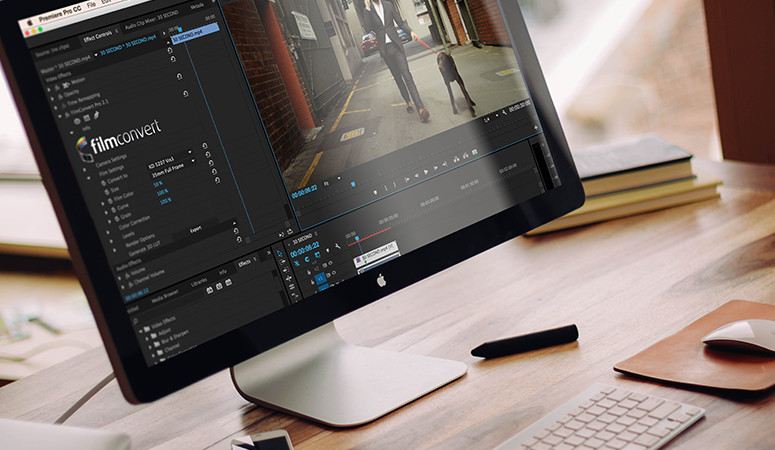Step back one frame in program monitor
Image resolution: width=775 pixels, height=450 pixels.
coord(417,175)
